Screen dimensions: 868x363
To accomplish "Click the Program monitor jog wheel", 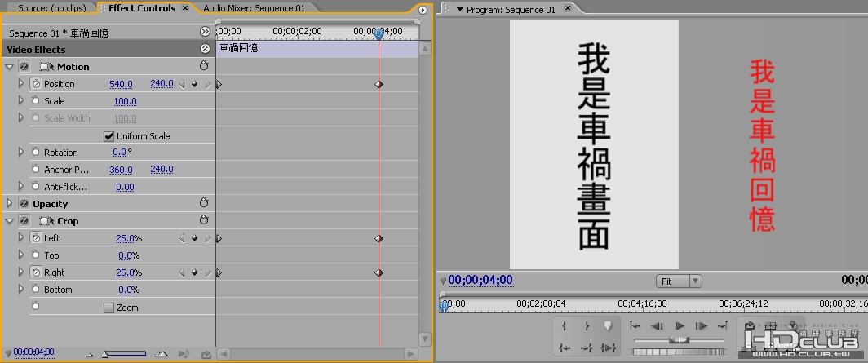I will [x=680, y=352].
